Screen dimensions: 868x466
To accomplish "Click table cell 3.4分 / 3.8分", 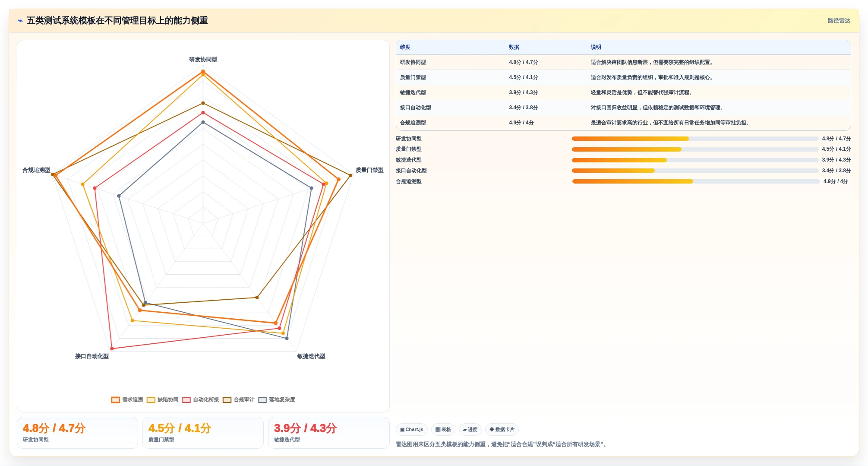I will point(523,108).
